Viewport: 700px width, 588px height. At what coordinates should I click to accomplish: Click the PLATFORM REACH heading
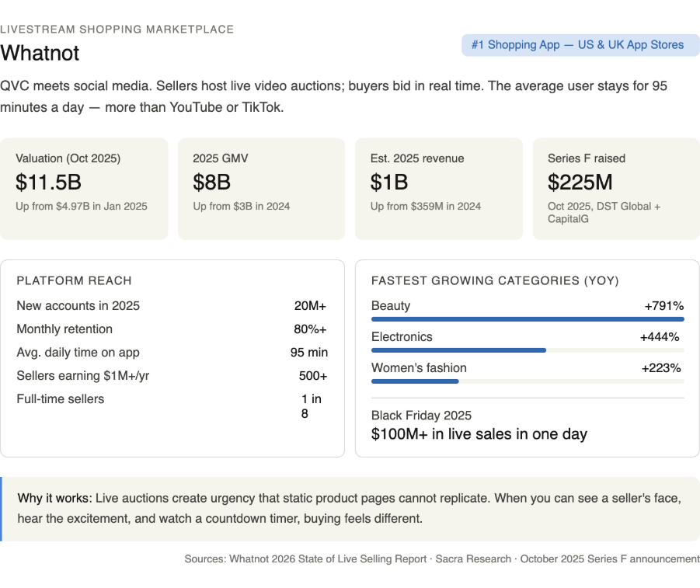click(x=74, y=280)
